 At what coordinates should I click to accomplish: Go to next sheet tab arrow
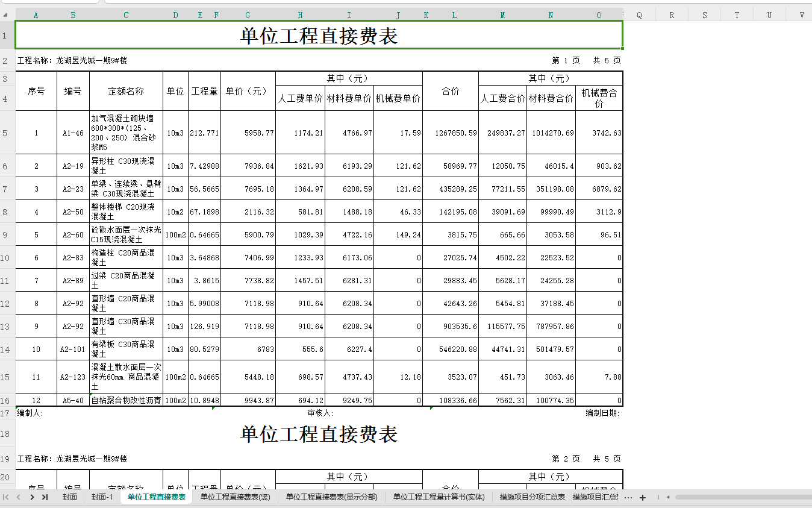tap(32, 497)
